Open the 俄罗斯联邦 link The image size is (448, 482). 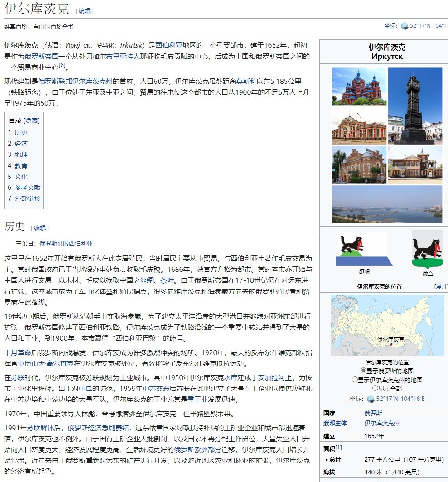tap(55, 82)
